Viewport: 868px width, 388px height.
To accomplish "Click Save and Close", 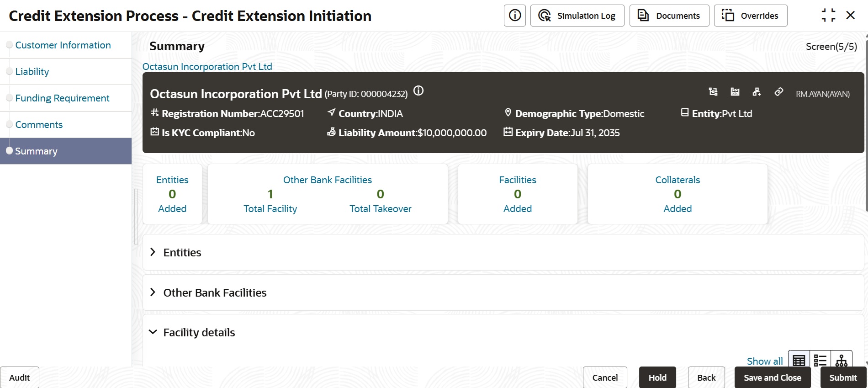I will [773, 377].
